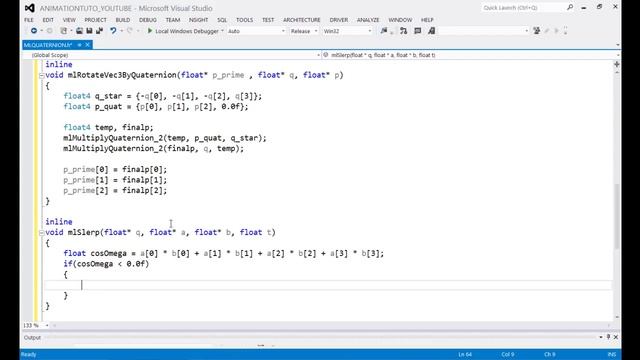Open the FILE menu
Viewport: 640px width, 360px height.
coord(29,20)
